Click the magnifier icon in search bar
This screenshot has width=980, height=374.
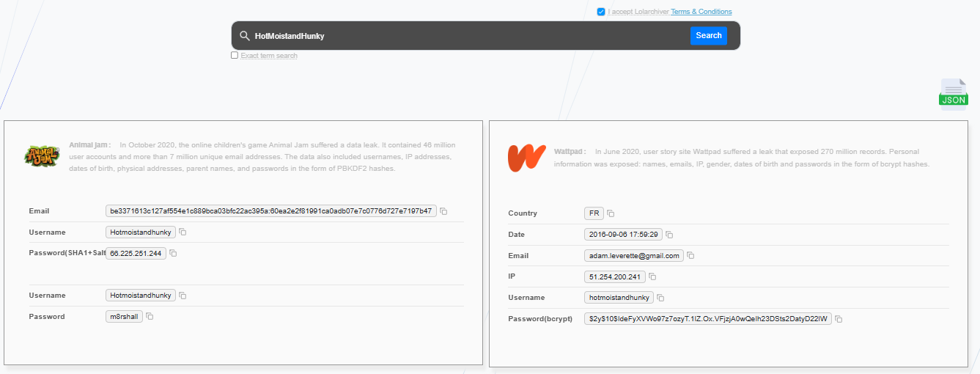click(245, 35)
